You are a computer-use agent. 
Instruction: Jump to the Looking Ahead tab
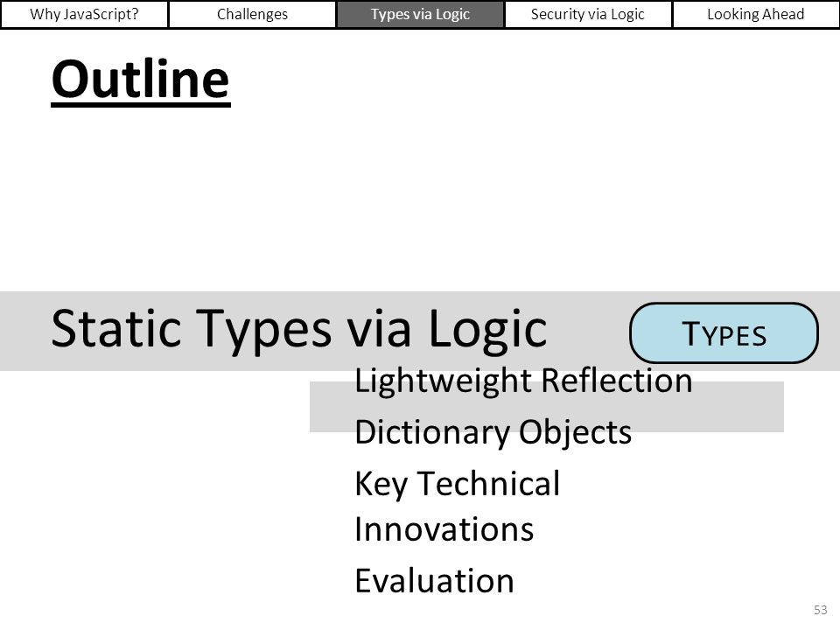tap(756, 14)
